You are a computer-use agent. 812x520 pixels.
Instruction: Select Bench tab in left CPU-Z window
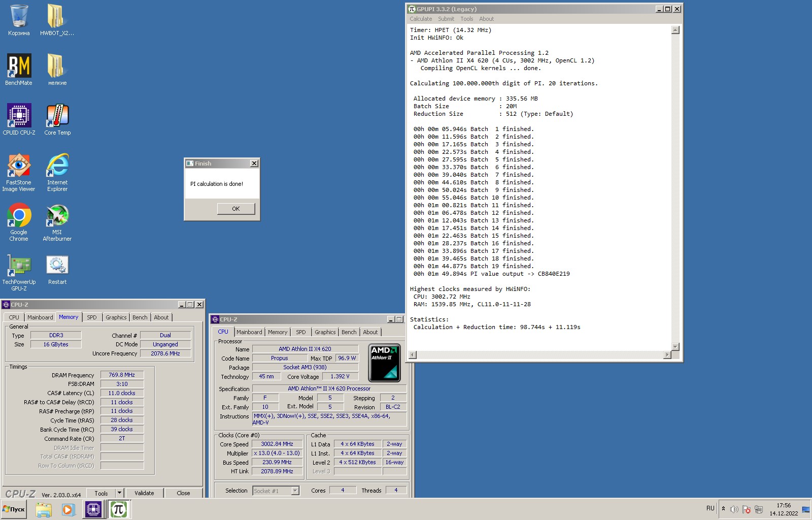tap(140, 317)
